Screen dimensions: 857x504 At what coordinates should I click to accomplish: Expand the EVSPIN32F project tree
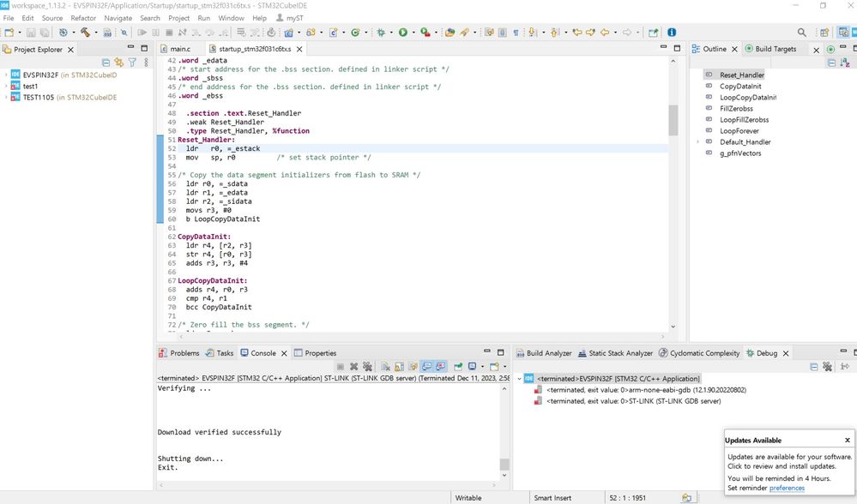point(6,75)
